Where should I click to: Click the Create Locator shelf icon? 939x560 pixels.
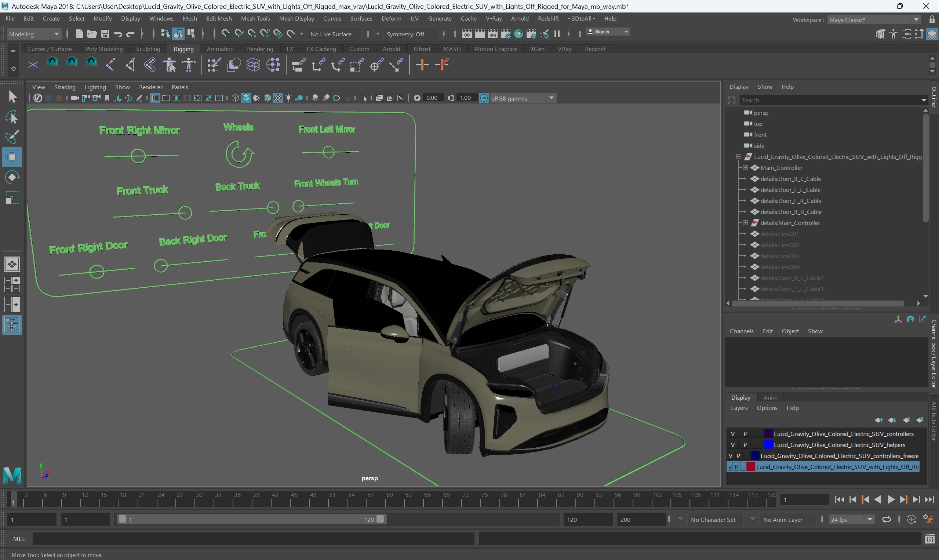33,65
